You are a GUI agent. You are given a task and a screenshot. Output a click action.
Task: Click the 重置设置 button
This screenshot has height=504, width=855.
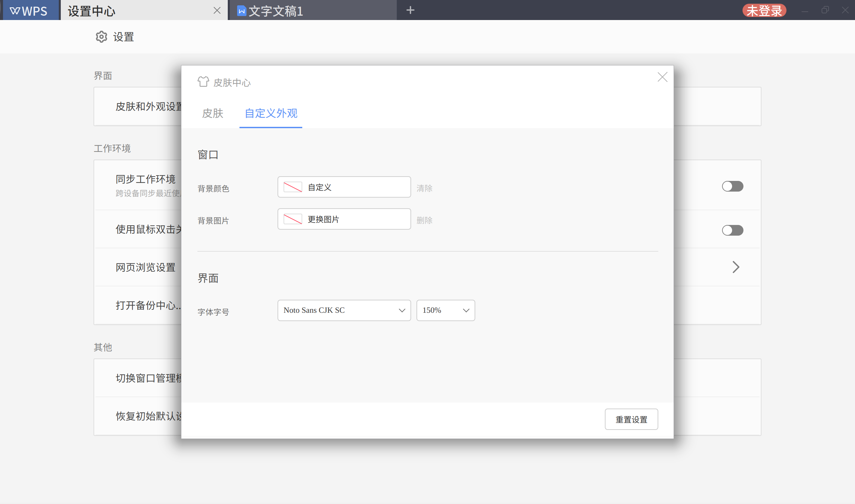[x=631, y=420]
